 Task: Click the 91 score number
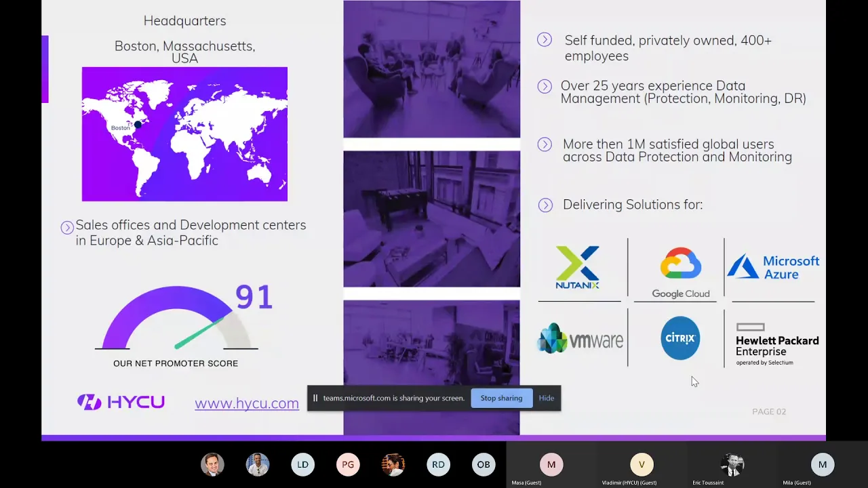[x=254, y=297]
